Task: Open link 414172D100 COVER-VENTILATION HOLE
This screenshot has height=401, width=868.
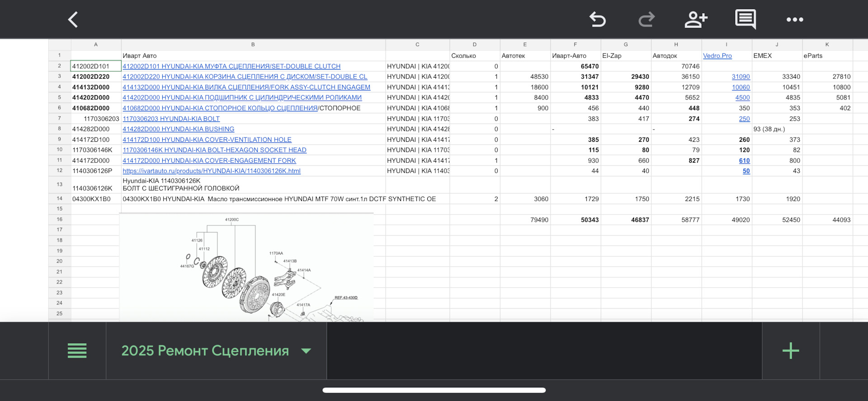Action: pos(207,140)
